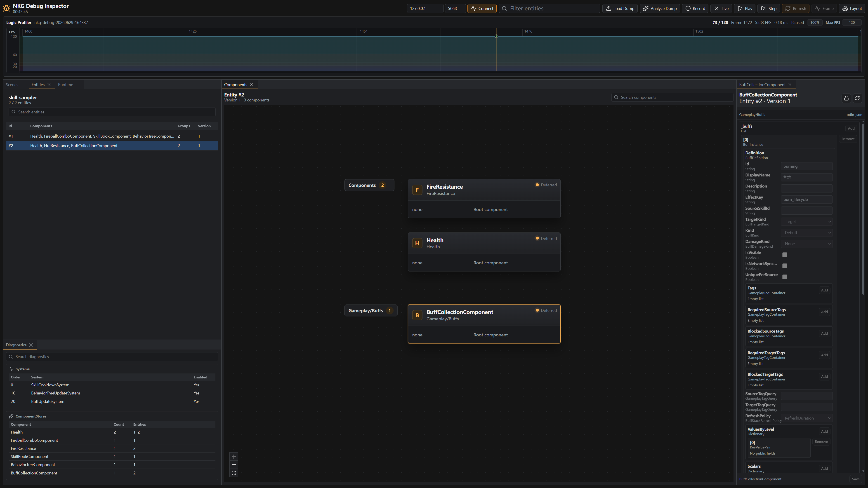Click the Refresh toolbar button
This screenshot has height=488, width=868.
coord(796,8)
